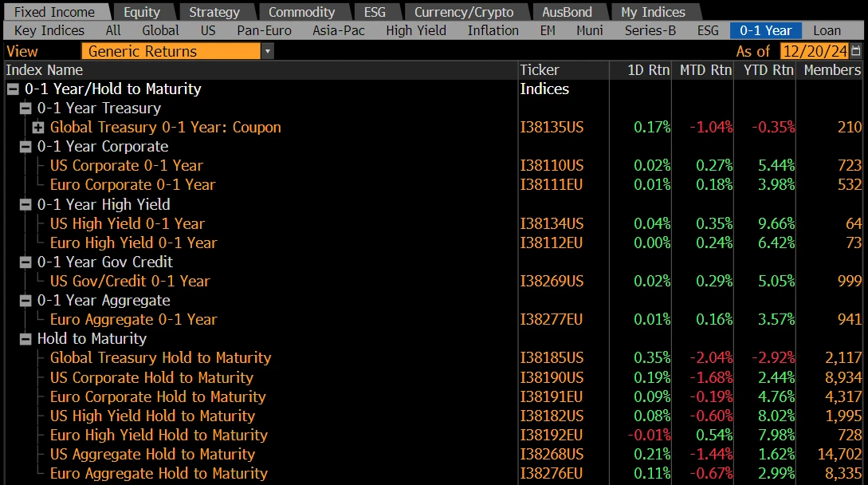
Task: Open the Currency/Crypto tab
Action: pyautogui.click(x=464, y=12)
